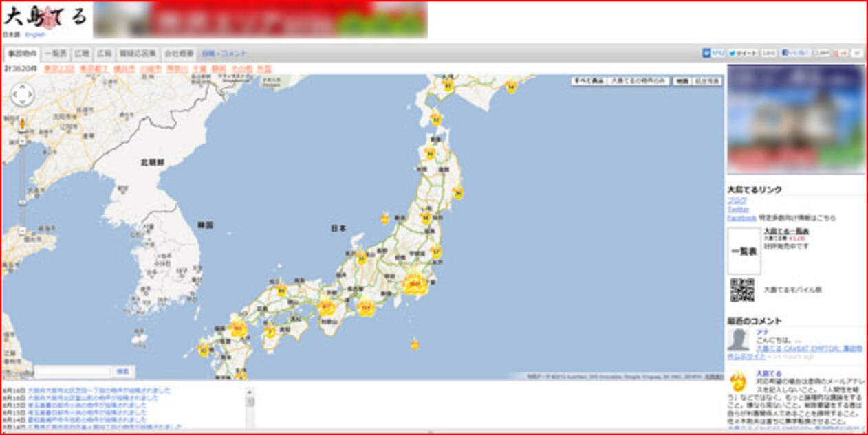Filter to 大島てるの物件のみ listings
This screenshot has height=435, width=868.
(638, 81)
